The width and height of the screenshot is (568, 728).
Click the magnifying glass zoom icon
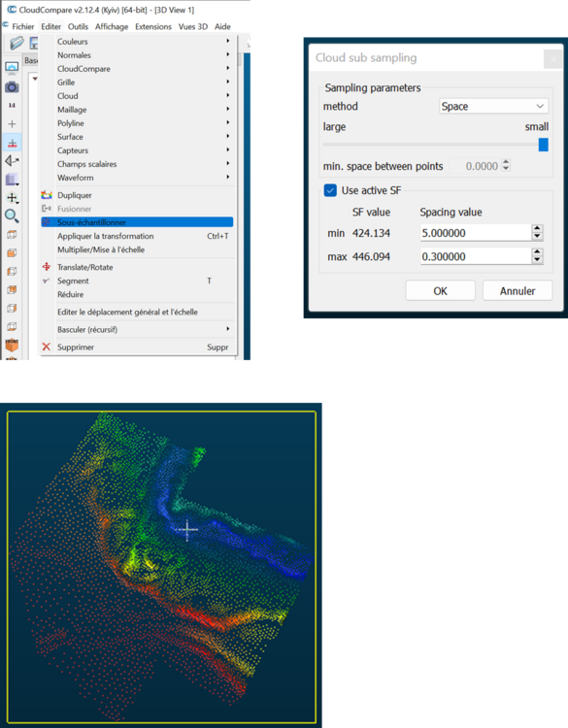[12, 215]
